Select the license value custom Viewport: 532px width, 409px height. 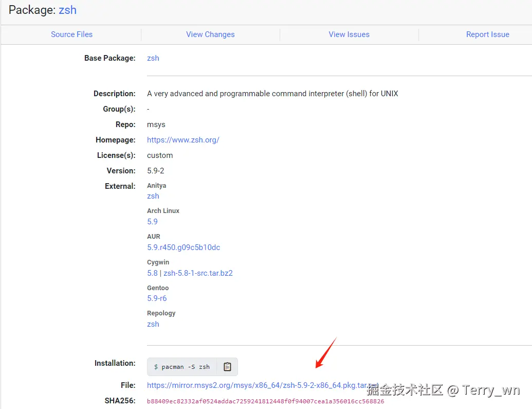[160, 155]
